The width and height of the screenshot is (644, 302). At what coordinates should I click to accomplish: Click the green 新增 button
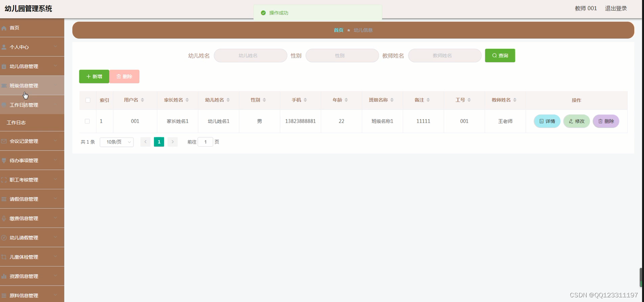(x=94, y=76)
